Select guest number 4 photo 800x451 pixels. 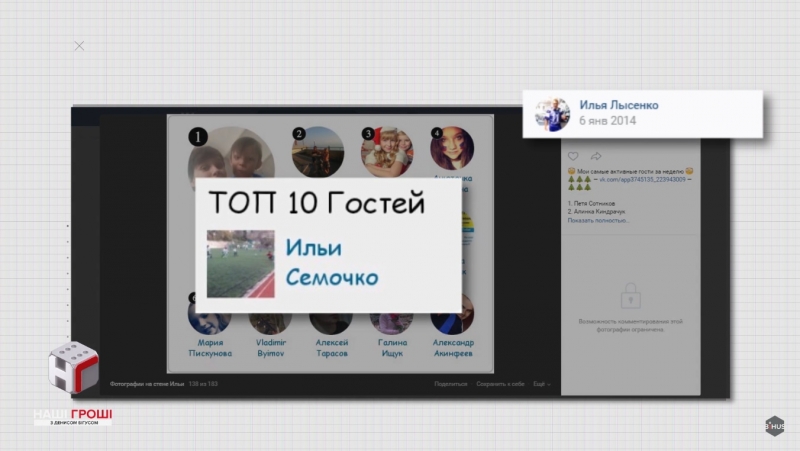452,150
